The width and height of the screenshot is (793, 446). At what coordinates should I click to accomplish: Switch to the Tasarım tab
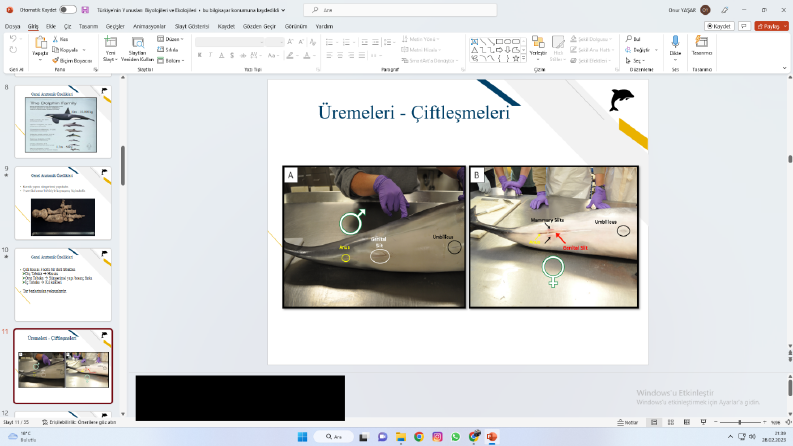point(88,26)
